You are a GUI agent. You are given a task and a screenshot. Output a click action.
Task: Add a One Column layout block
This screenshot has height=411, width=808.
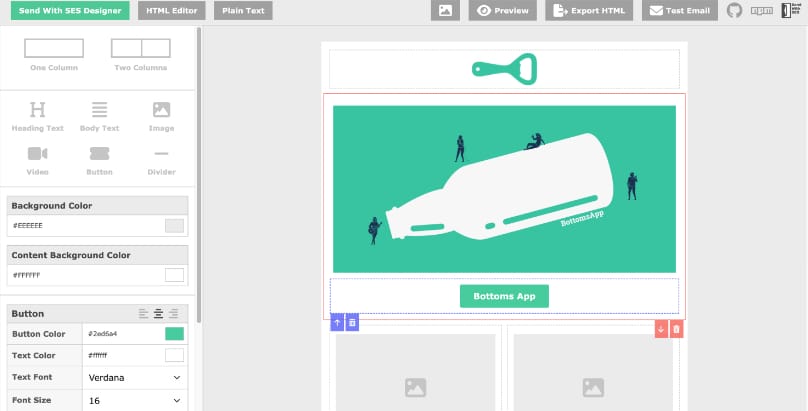[54, 55]
